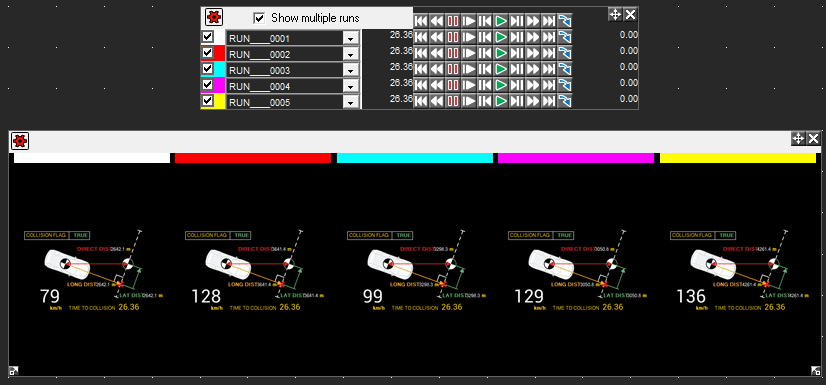Open the run selector panel gear settings

coord(214,17)
